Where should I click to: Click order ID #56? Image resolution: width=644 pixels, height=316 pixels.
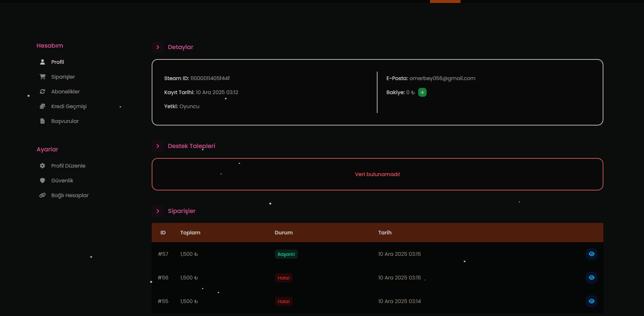[163, 278]
